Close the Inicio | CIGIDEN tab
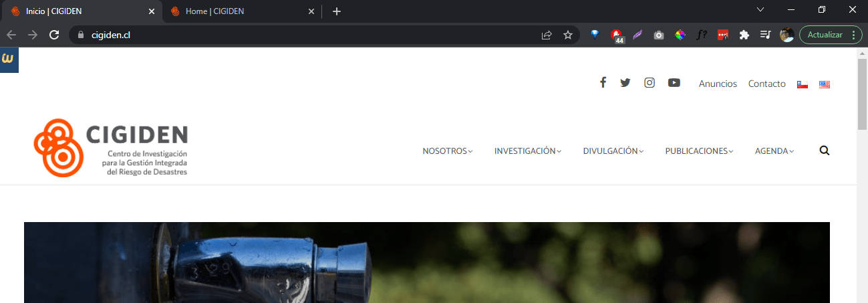 pyautogui.click(x=152, y=11)
